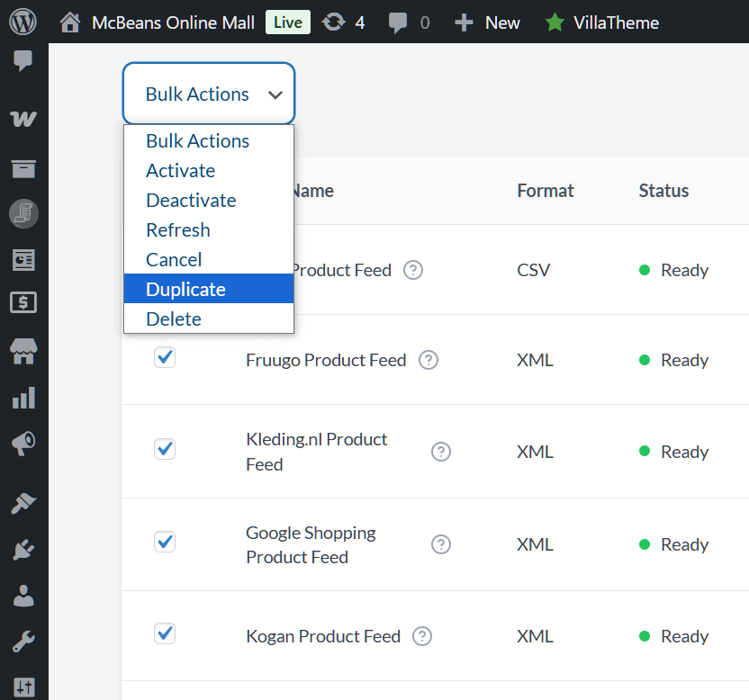Uncheck the Fruugo Product Feed checkbox

click(x=165, y=357)
